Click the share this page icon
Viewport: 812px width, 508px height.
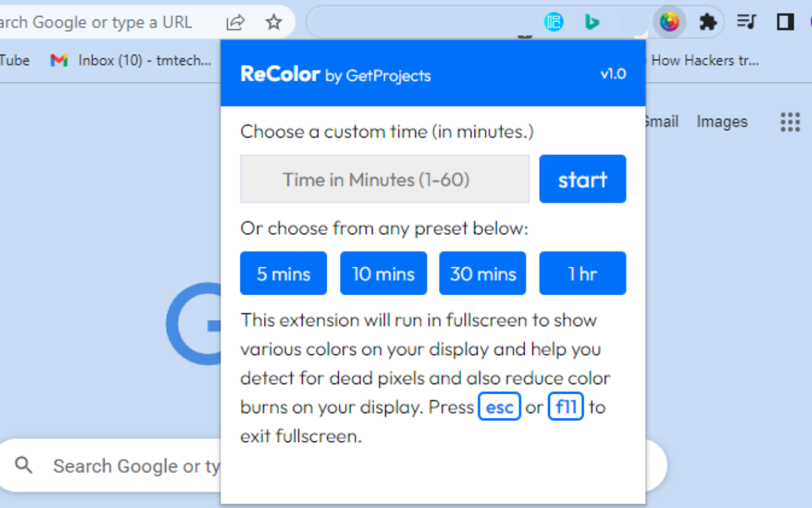point(235,22)
